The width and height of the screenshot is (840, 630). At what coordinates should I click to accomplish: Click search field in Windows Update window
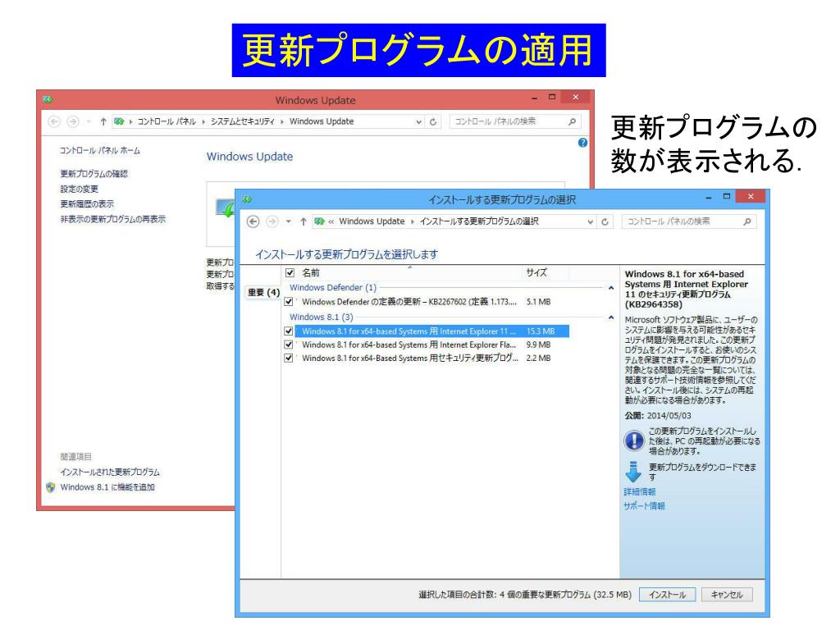coord(515,121)
